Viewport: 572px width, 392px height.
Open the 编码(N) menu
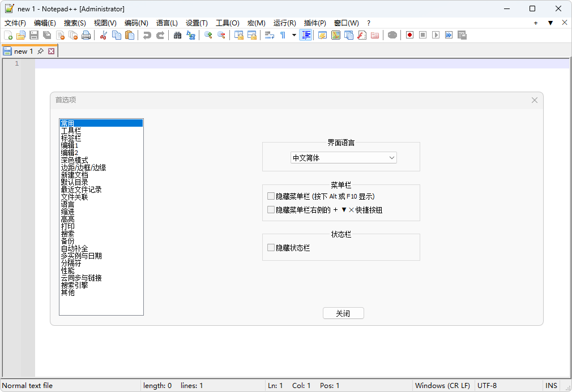point(136,23)
